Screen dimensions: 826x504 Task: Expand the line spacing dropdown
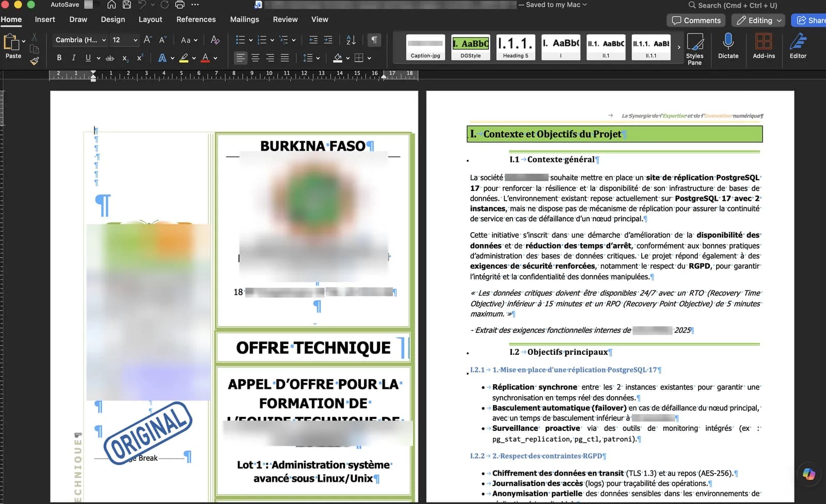point(318,58)
